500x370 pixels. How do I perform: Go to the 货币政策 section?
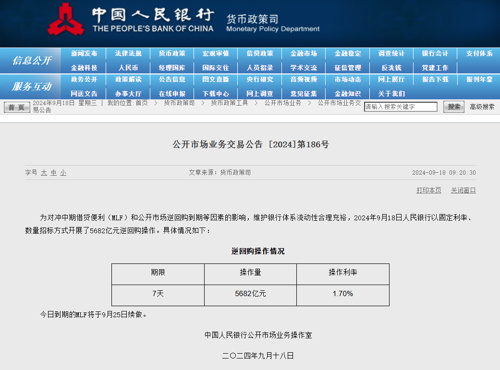point(172,53)
